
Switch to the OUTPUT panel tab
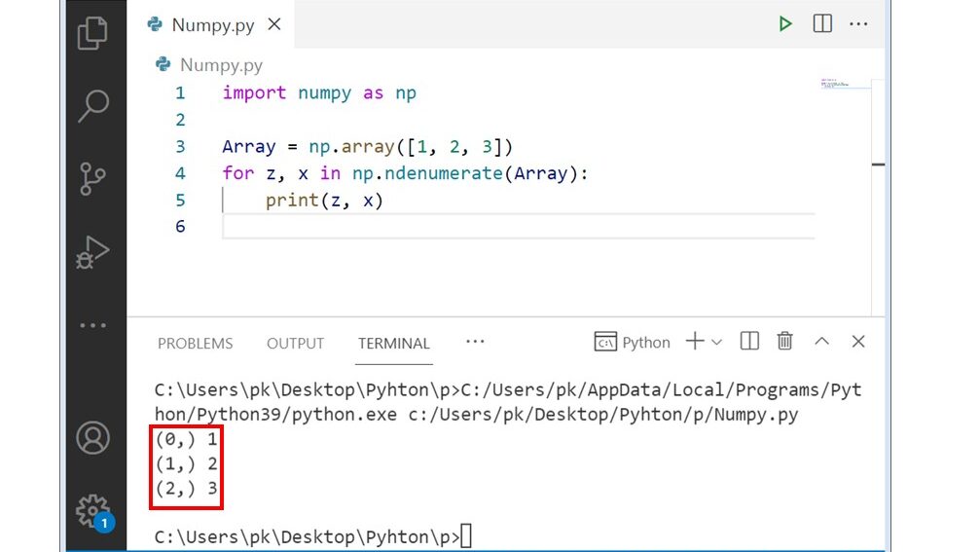tap(295, 344)
